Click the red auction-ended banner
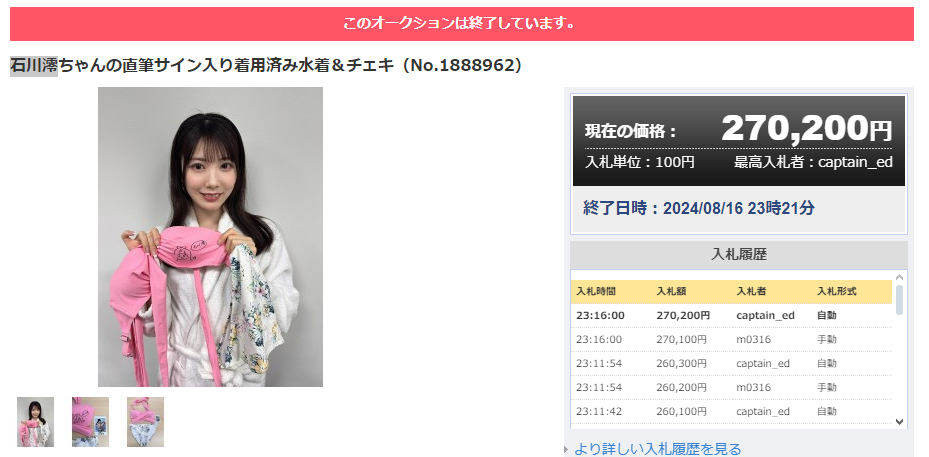 pos(462,24)
